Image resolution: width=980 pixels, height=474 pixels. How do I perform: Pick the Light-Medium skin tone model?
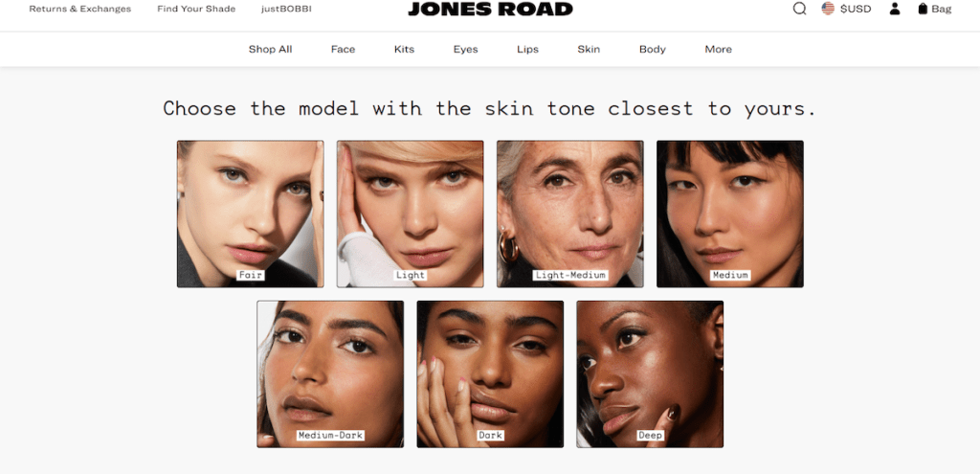click(570, 214)
